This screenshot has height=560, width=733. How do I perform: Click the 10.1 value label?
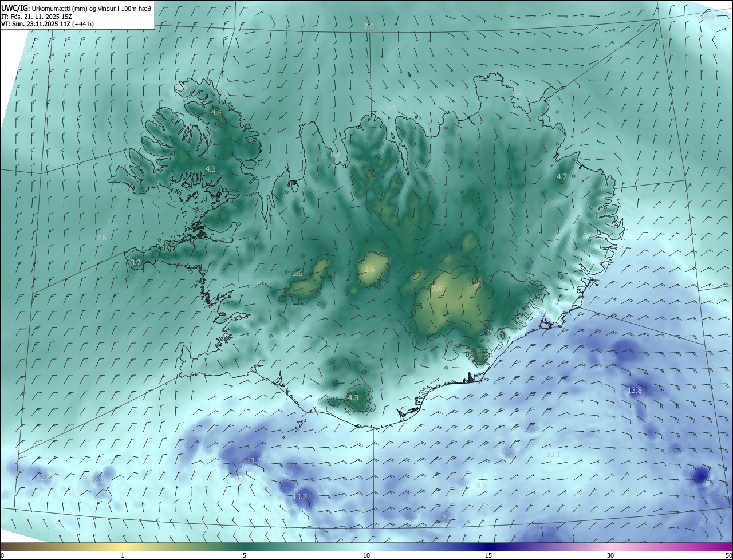(553, 454)
